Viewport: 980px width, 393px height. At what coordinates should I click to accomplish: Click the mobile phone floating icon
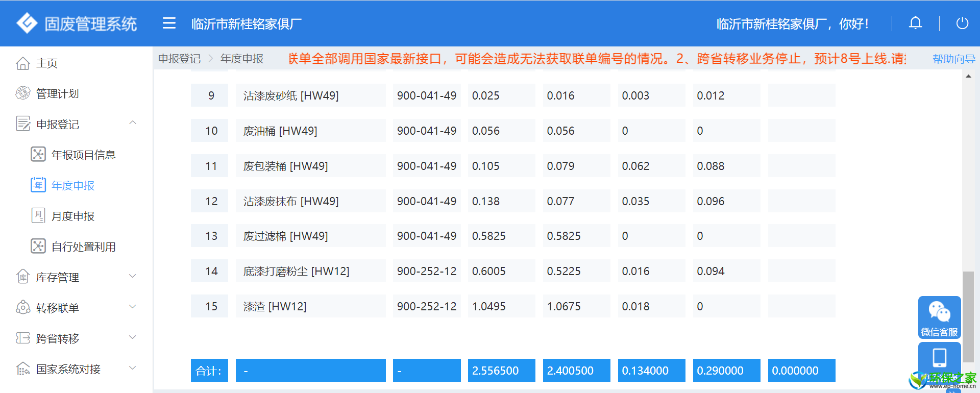(939, 358)
